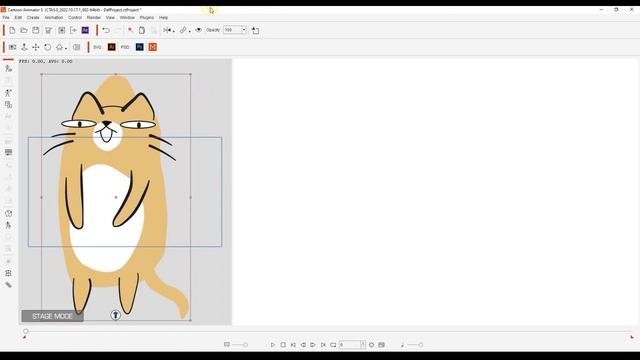Select the move transform tool
640x360 pixels.
[36, 47]
